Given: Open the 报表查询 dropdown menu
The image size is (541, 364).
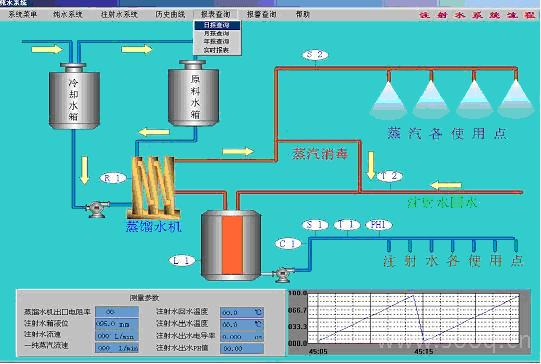Looking at the screenshot, I should click(x=216, y=14).
